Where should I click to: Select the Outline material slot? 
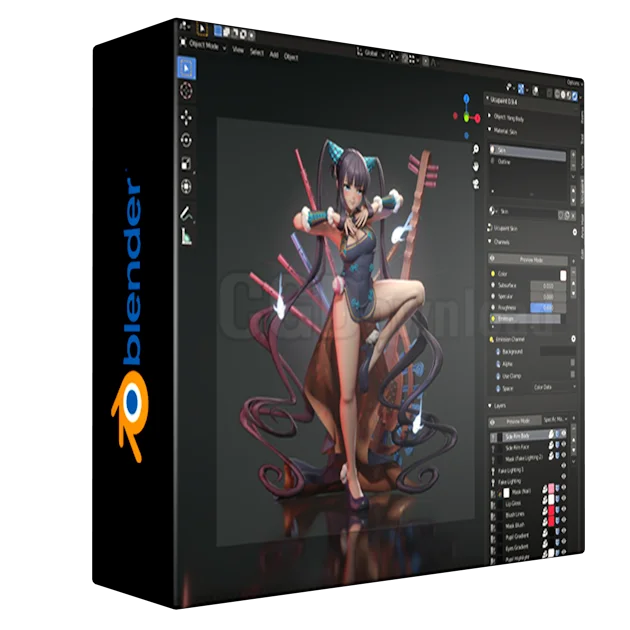(x=528, y=162)
